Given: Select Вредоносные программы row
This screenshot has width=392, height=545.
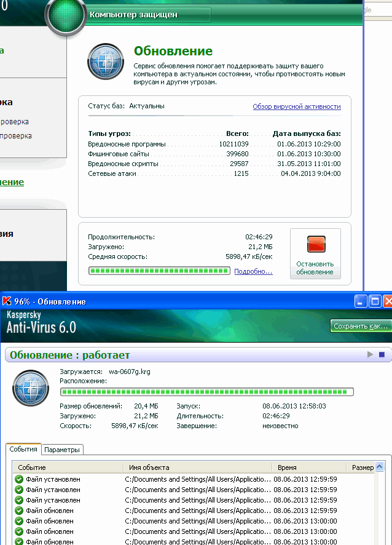Looking at the screenshot, I should (214, 144).
